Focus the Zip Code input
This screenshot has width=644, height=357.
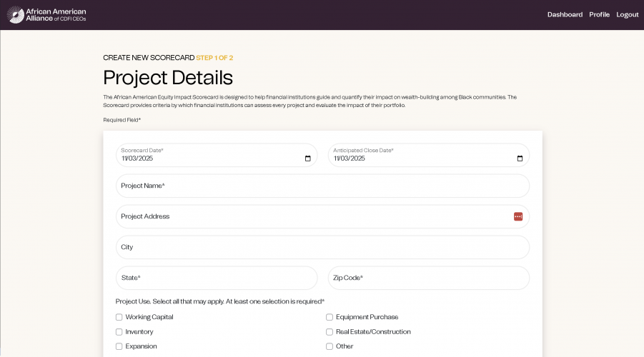[428, 278]
